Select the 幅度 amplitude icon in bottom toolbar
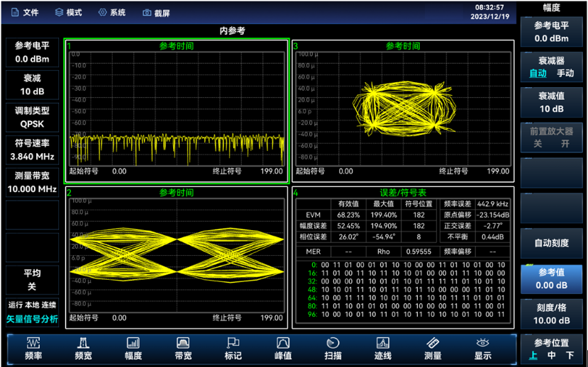 point(133,349)
